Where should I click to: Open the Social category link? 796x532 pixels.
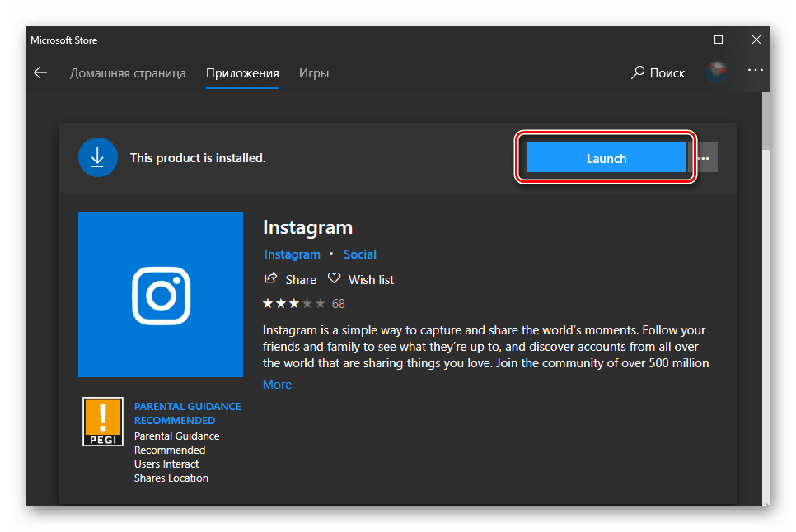click(x=360, y=254)
